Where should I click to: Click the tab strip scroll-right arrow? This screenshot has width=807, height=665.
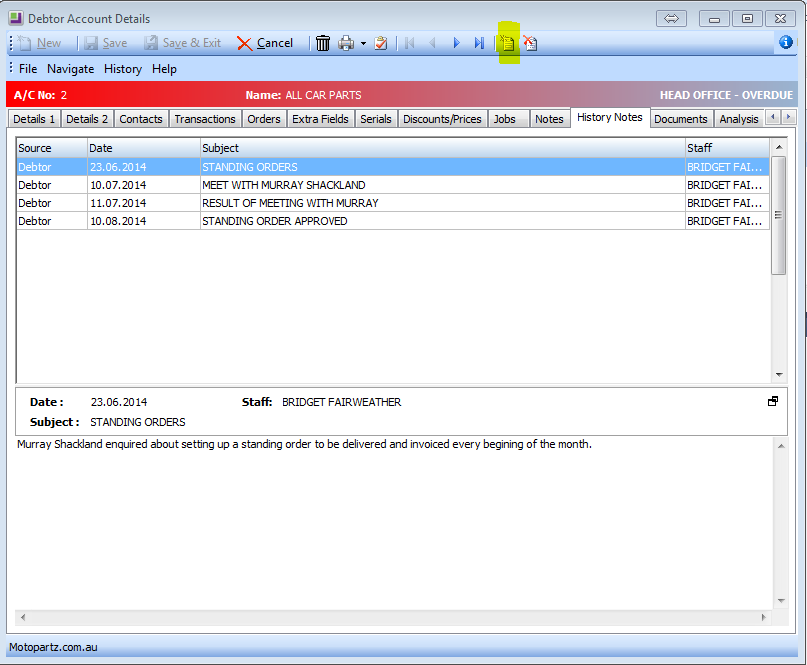(788, 117)
